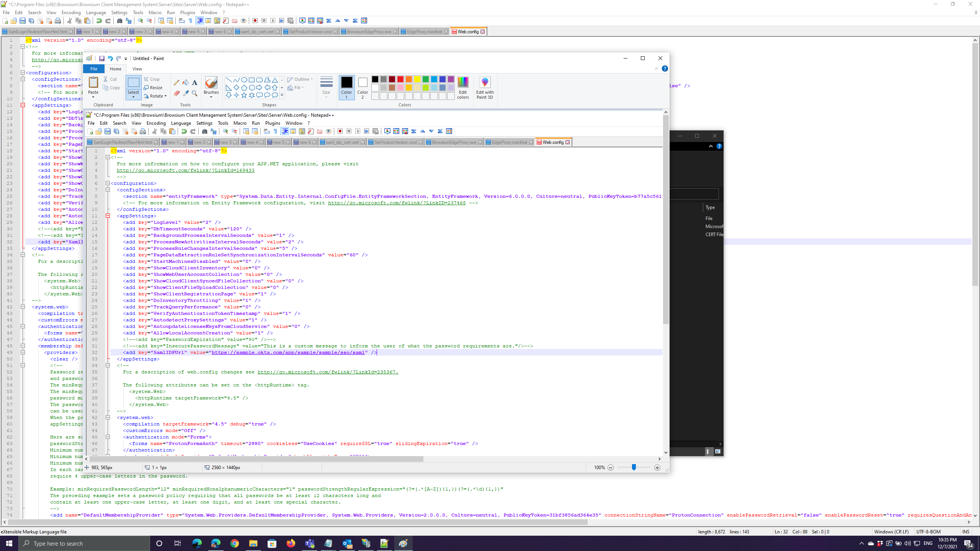Select the Text tool in Paint

click(x=194, y=83)
